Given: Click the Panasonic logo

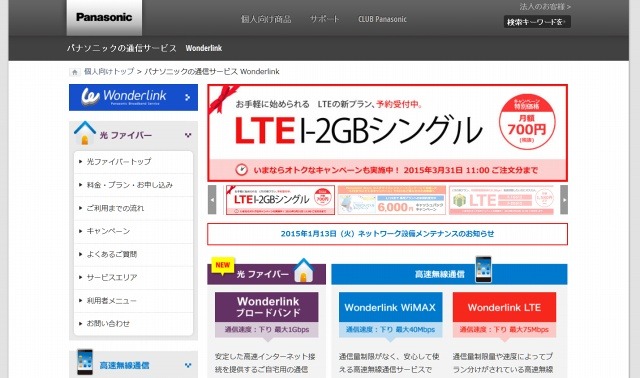Looking at the screenshot, I should point(104,18).
